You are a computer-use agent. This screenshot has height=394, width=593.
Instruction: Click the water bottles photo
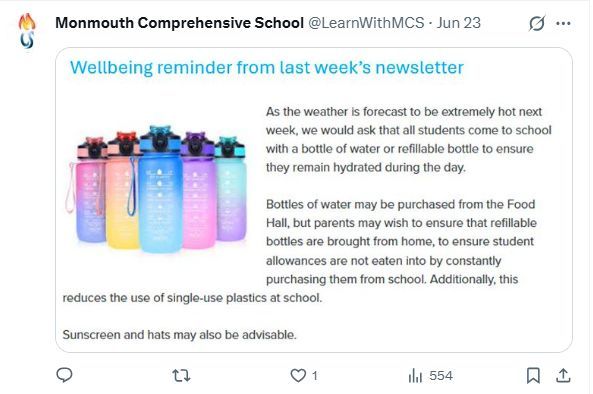point(157,189)
